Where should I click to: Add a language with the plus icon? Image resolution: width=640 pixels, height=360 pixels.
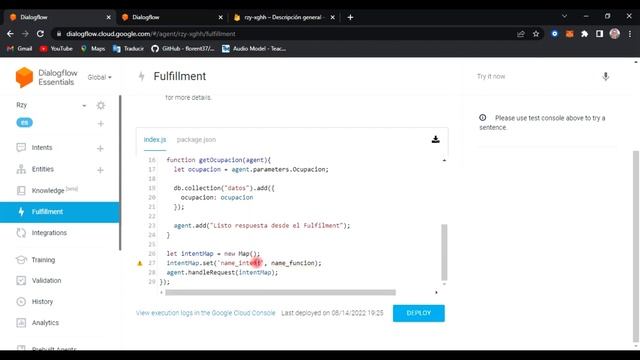coord(100,123)
